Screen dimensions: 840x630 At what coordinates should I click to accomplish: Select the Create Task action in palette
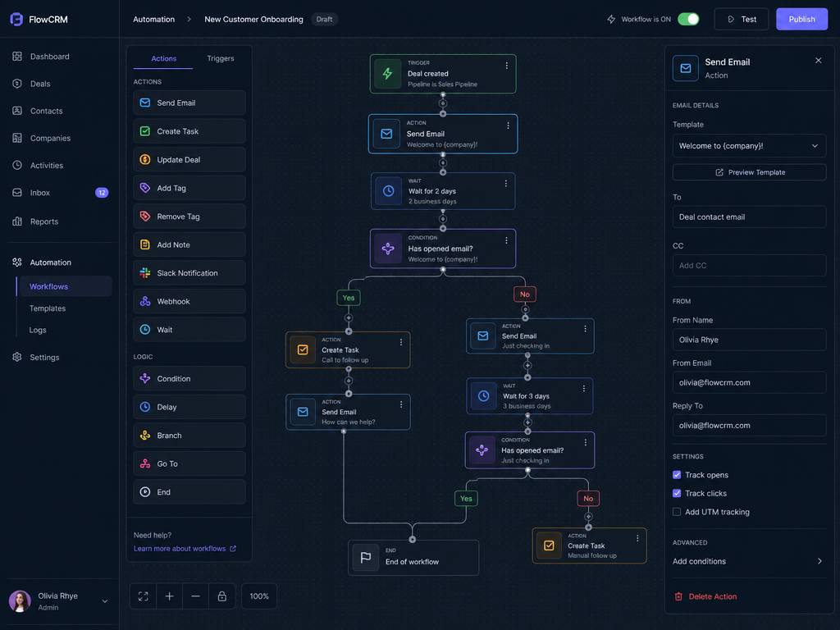pyautogui.click(x=189, y=131)
